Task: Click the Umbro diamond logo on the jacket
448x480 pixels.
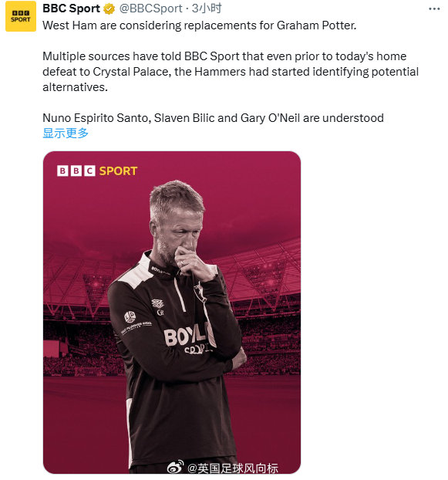Action: 158,303
